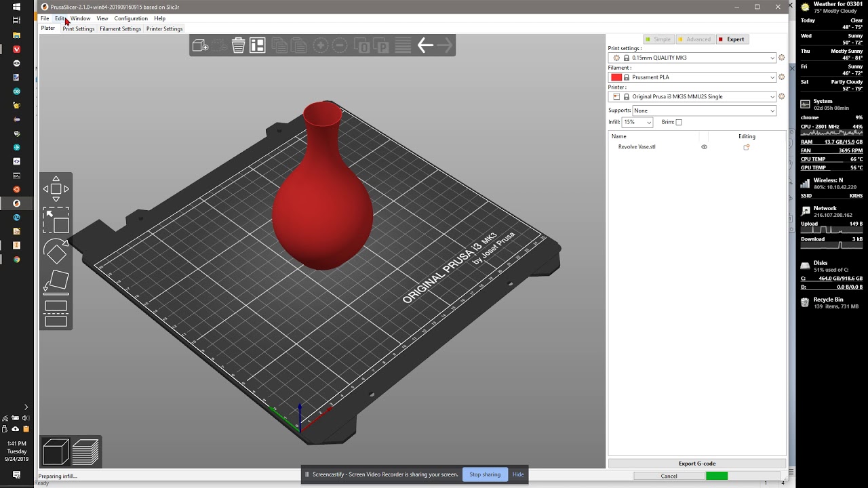The width and height of the screenshot is (868, 488).
Task: Click the Paste toolbar icon
Action: pos(298,45)
